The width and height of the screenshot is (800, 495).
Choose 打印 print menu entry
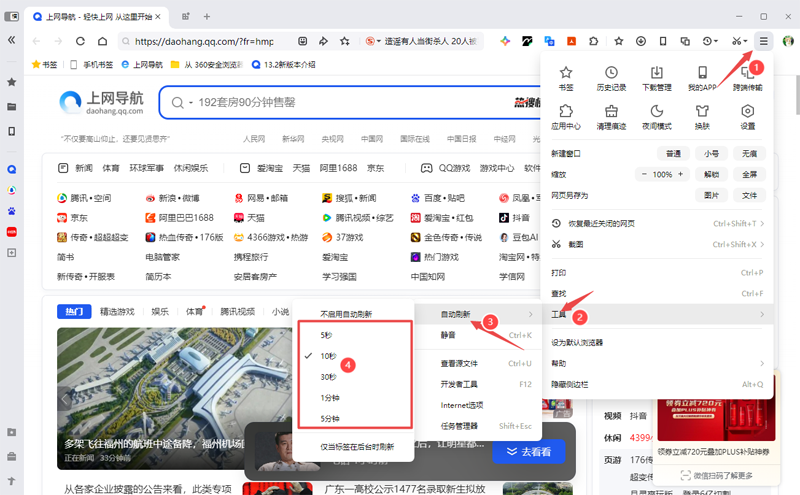(657, 273)
